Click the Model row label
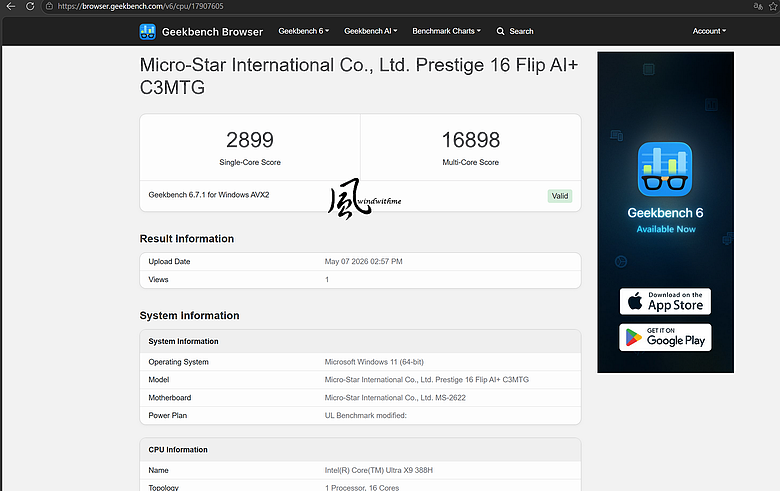The width and height of the screenshot is (780, 491). pyautogui.click(x=159, y=380)
